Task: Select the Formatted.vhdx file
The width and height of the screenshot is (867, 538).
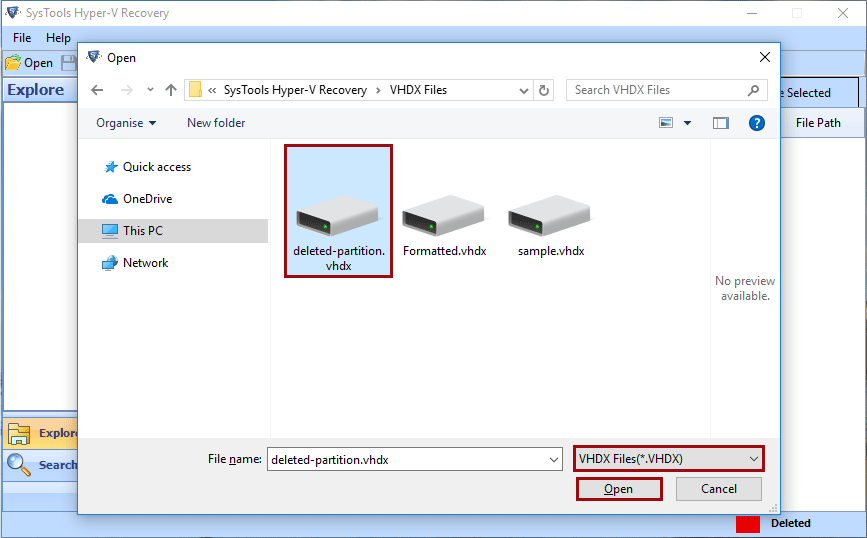Action: click(444, 226)
